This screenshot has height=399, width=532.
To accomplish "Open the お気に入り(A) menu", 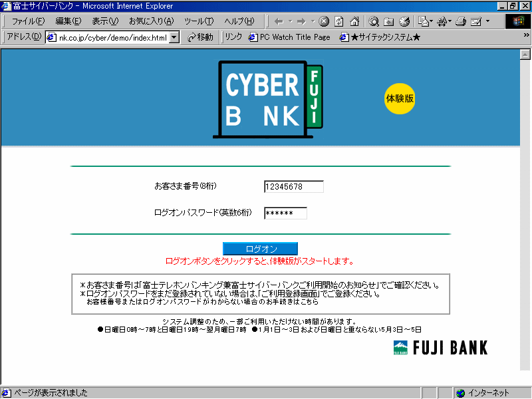I will [x=152, y=21].
